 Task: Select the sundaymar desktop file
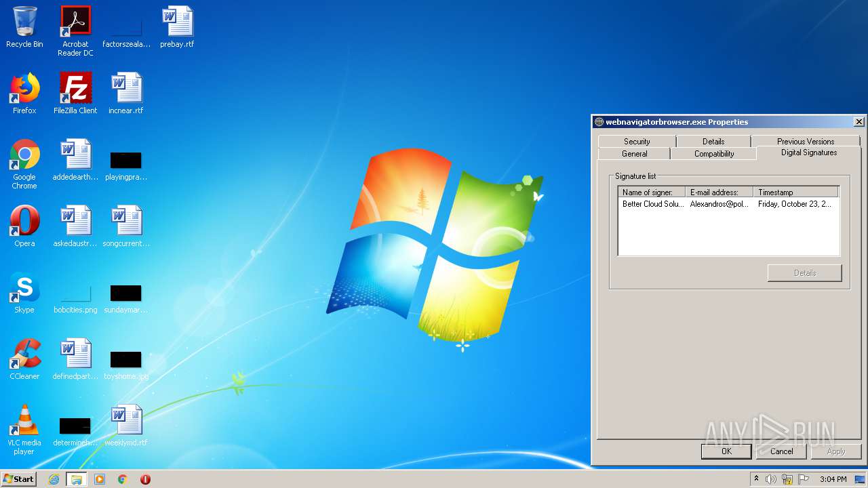[x=126, y=298]
